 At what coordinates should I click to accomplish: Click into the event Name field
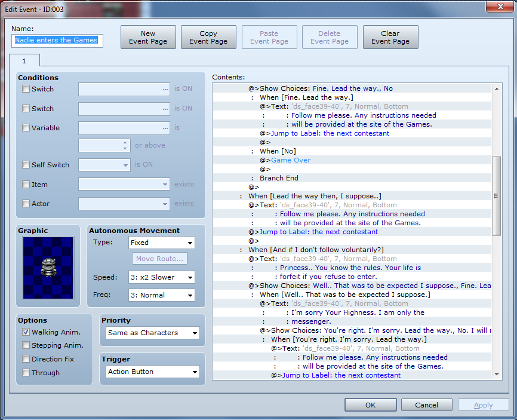click(58, 41)
